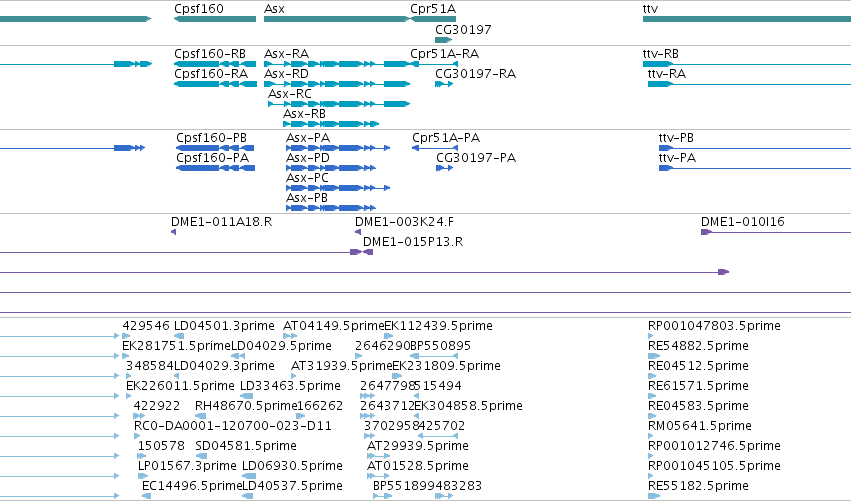Click the RE04583.5prime EST label
851x501 pixels.
pyautogui.click(x=698, y=407)
